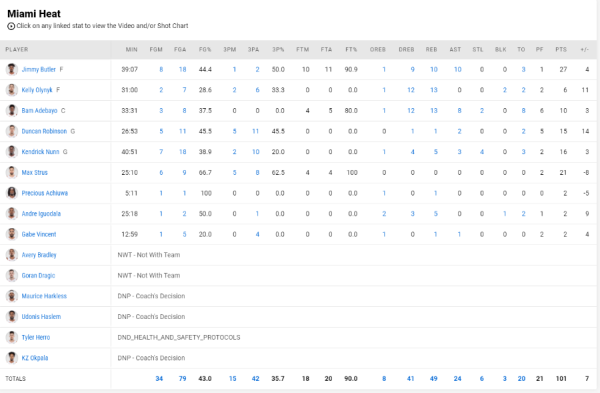This screenshot has width=600, height=393.
Task: View Jimmy Butler's 18 field goal attempts
Action: click(183, 70)
